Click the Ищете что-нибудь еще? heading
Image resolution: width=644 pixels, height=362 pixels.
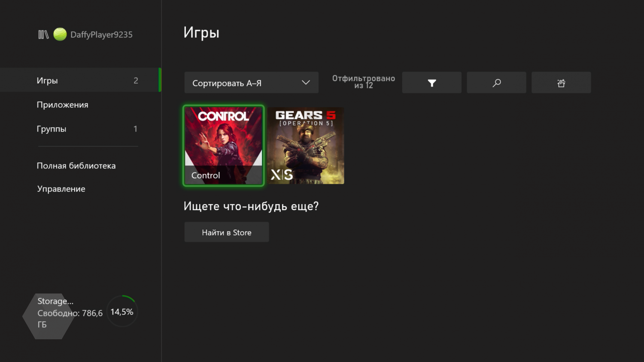251,206
